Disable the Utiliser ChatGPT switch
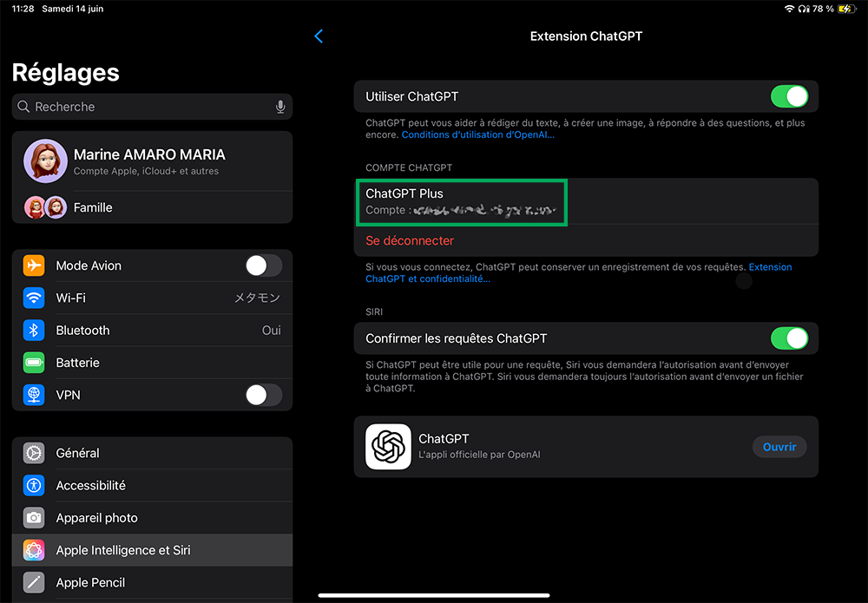 click(788, 96)
